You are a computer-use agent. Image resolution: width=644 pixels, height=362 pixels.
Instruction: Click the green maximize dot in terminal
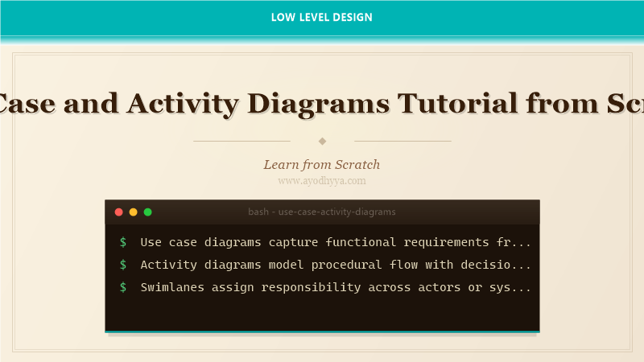pos(148,212)
